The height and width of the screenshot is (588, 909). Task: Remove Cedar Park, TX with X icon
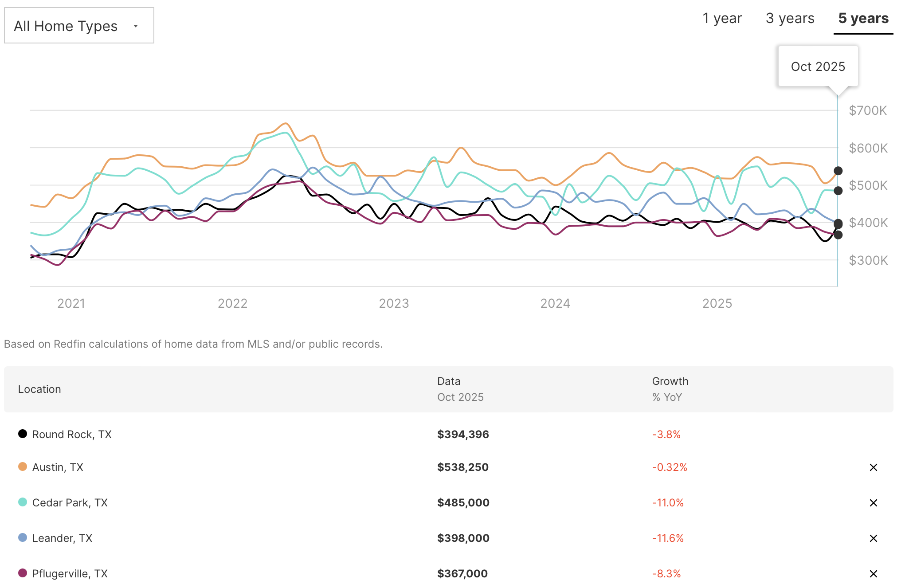tap(873, 503)
